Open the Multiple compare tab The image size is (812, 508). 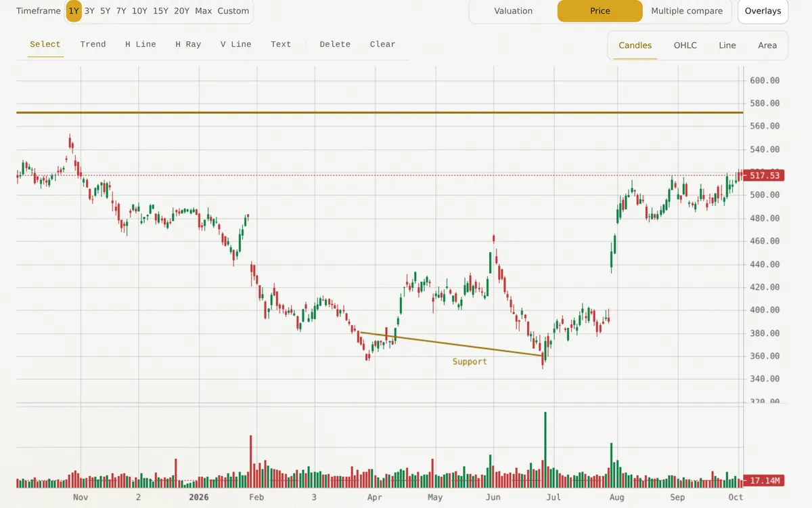pos(687,11)
